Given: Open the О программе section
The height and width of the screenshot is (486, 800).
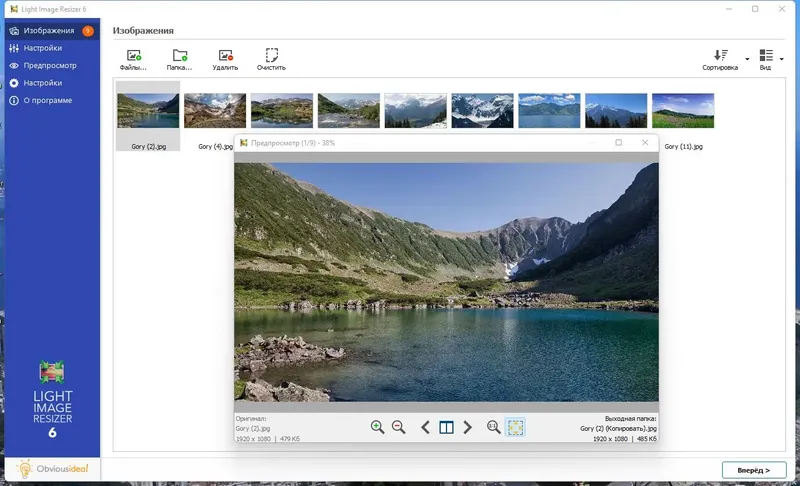Looking at the screenshot, I should (x=52, y=100).
